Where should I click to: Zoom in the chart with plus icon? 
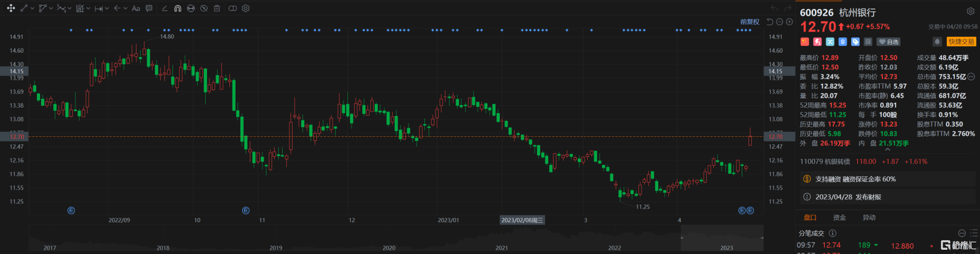tap(789, 22)
